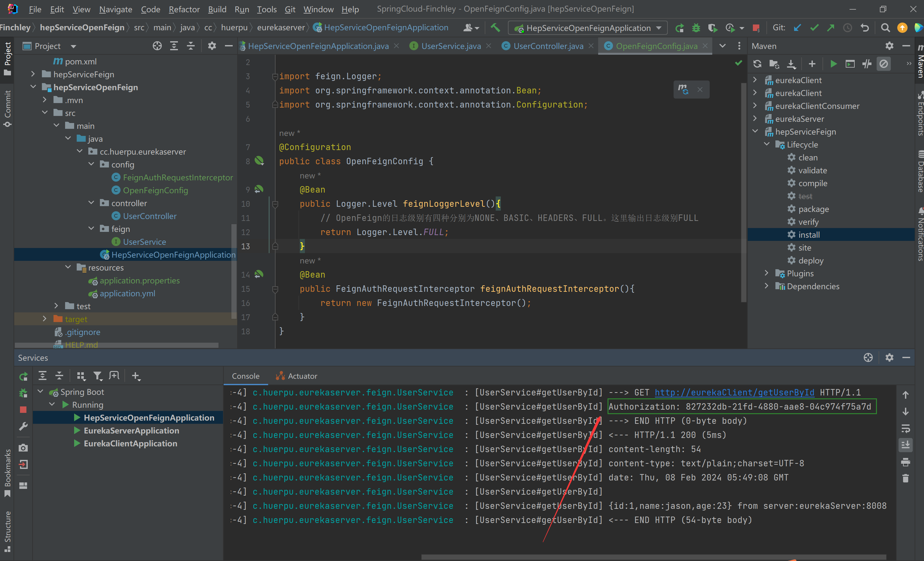Reload all Maven projects
This screenshot has height=561, width=924.
pos(757,64)
